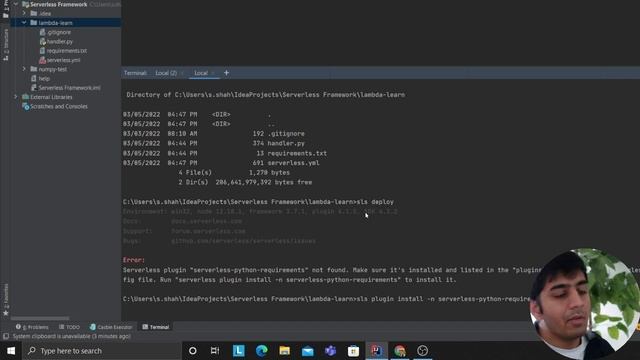Open Mail app from taskbar
This screenshot has width=640, height=360.
(307, 351)
